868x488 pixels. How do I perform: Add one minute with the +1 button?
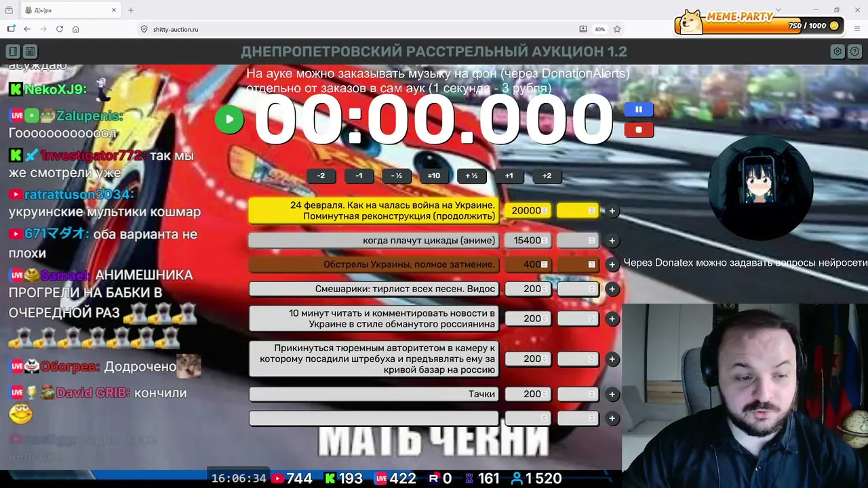click(x=509, y=176)
